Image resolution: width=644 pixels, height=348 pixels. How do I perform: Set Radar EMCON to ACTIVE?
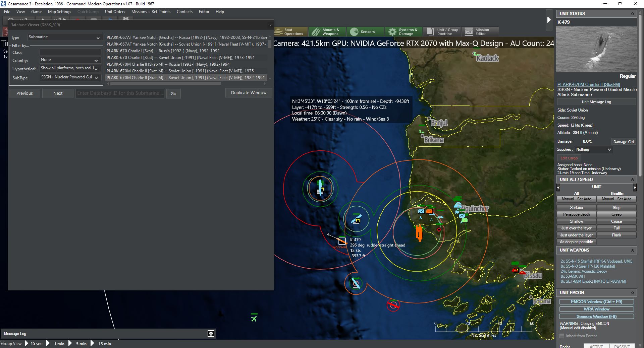click(x=596, y=346)
